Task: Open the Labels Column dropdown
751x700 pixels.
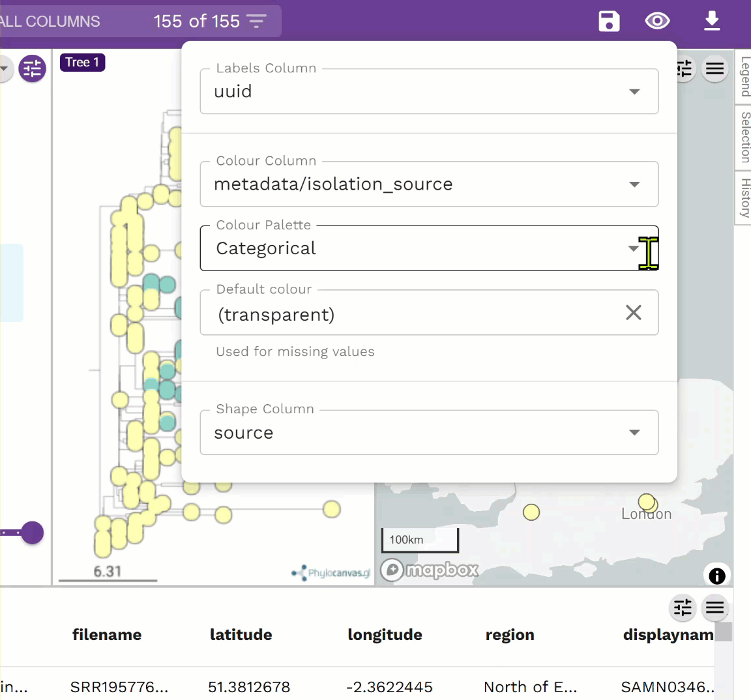Action: 429,92
